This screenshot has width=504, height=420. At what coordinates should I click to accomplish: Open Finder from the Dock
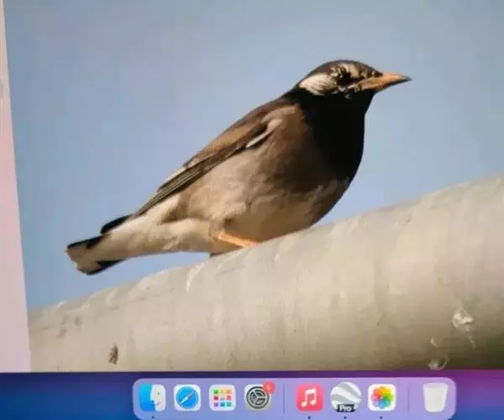(x=152, y=397)
